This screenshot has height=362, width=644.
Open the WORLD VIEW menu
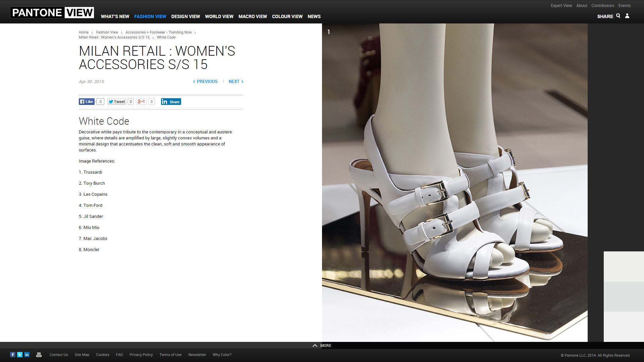coord(219,16)
